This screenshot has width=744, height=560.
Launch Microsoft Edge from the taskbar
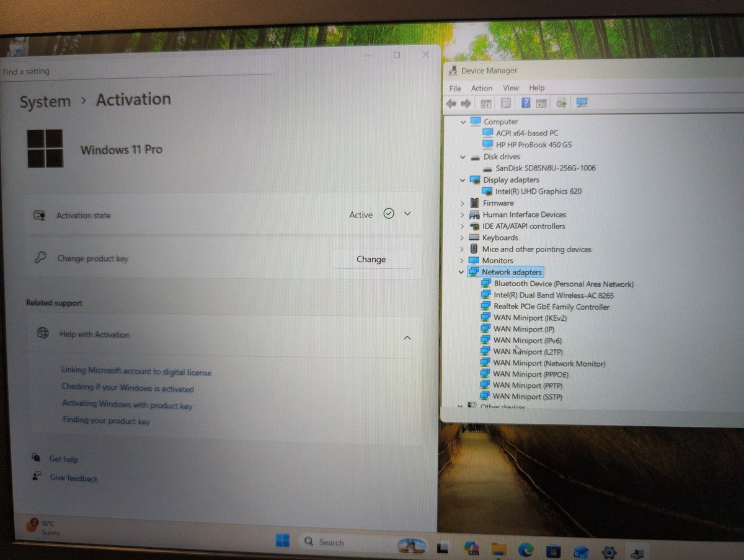click(526, 549)
